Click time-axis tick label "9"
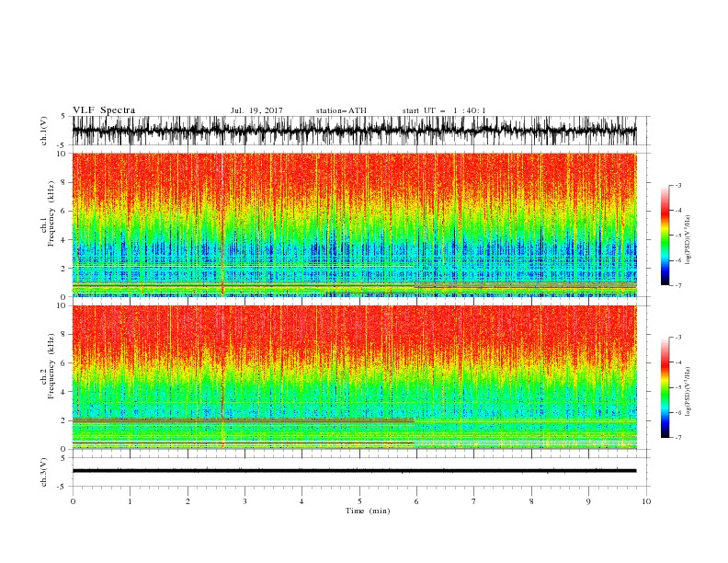 point(588,501)
